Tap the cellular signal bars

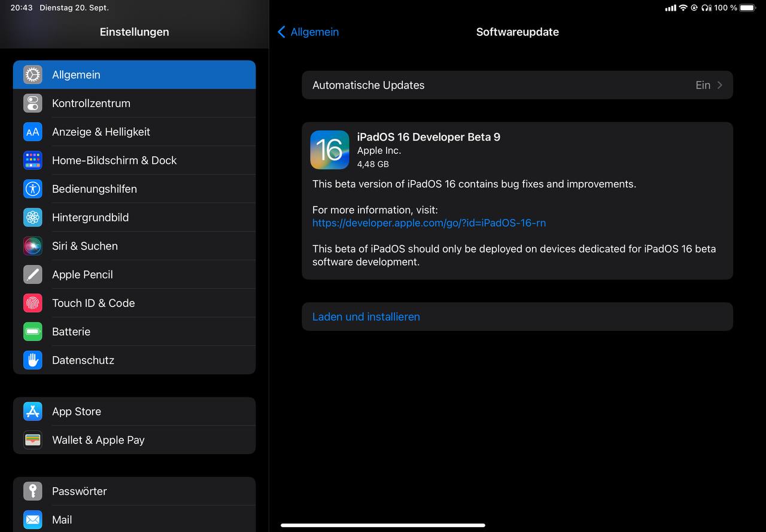[x=670, y=8]
